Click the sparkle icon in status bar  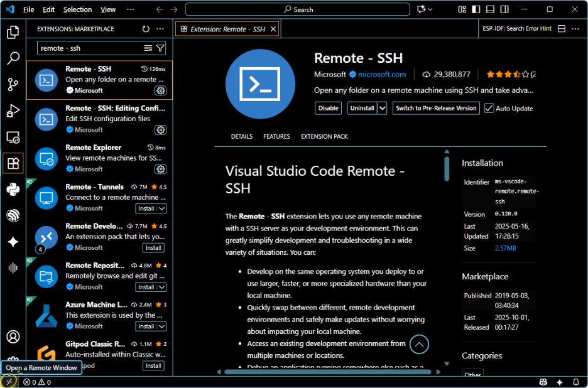point(560,382)
